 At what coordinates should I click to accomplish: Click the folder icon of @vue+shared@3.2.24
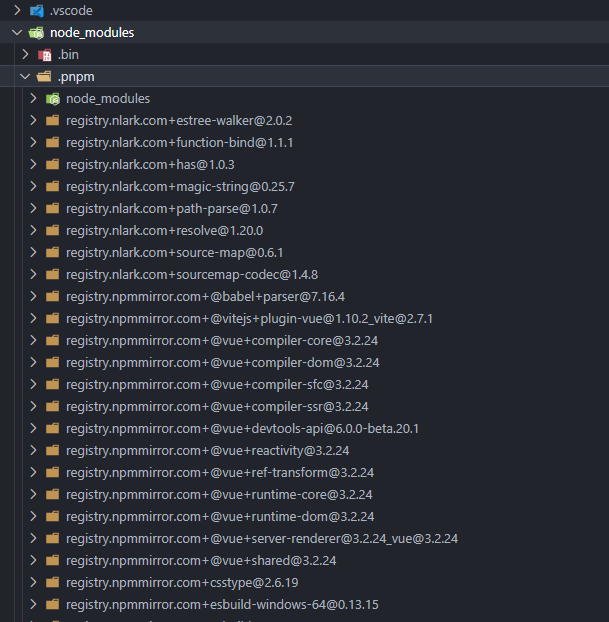(x=52, y=561)
